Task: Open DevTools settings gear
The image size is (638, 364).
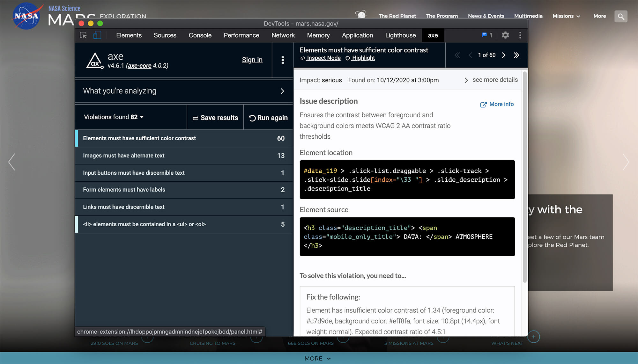Action: (x=505, y=35)
